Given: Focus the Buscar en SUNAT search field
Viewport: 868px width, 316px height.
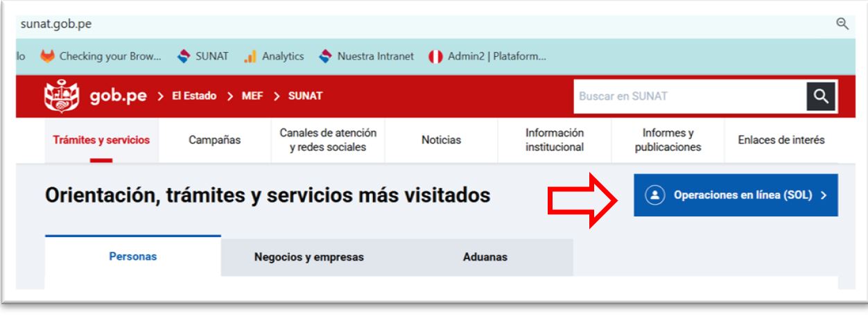Looking at the screenshot, I should (691, 96).
